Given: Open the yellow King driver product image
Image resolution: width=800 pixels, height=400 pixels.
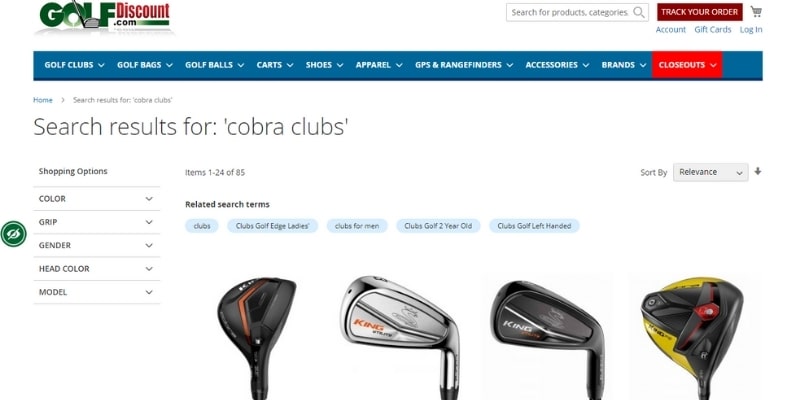Looking at the screenshot, I should pyautogui.click(x=692, y=337).
